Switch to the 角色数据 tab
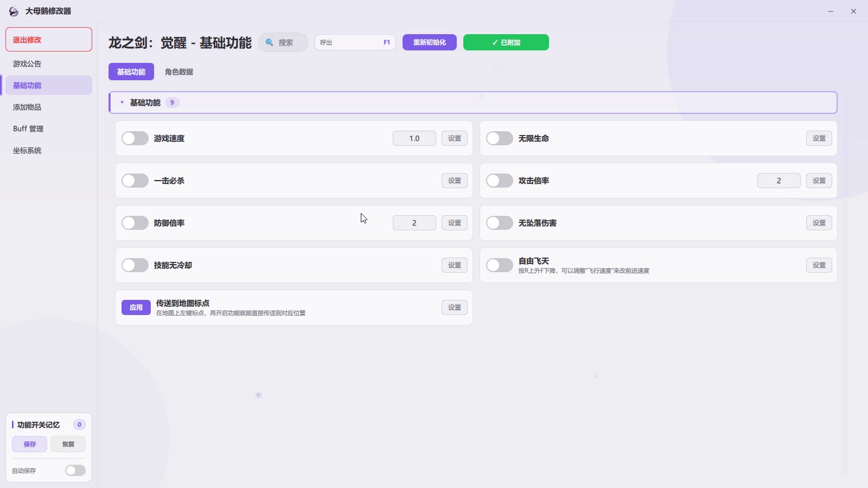The image size is (868, 488). coord(179,72)
